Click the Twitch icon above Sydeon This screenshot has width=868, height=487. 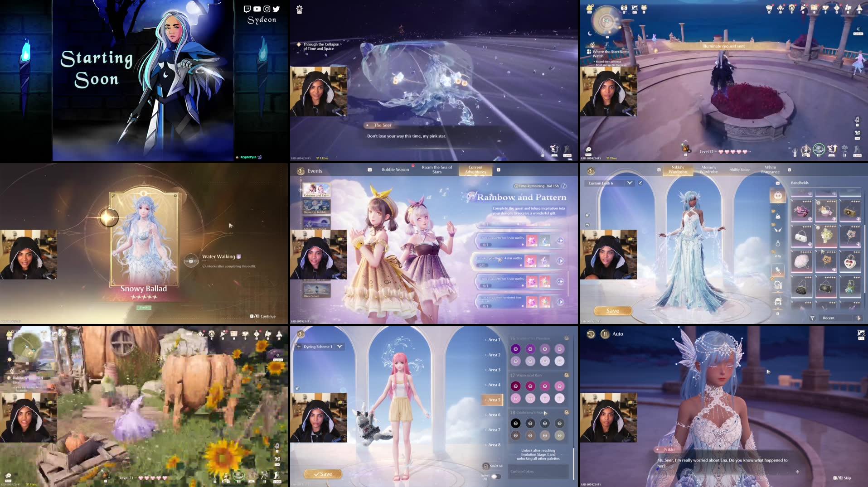(x=247, y=9)
